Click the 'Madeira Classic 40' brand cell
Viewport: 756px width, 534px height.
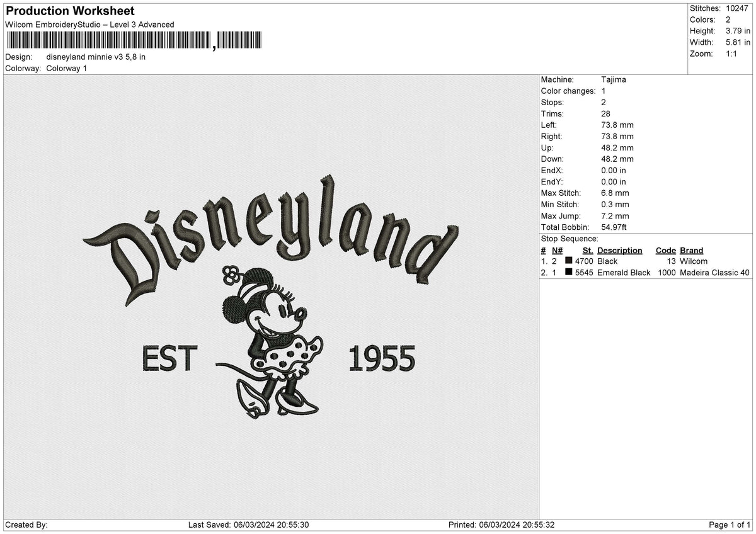715,273
